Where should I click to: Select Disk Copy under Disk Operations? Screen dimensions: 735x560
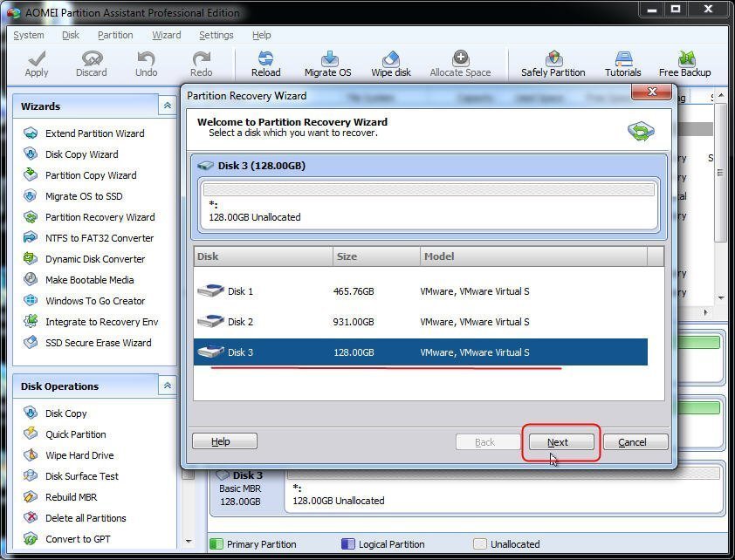pos(55,413)
